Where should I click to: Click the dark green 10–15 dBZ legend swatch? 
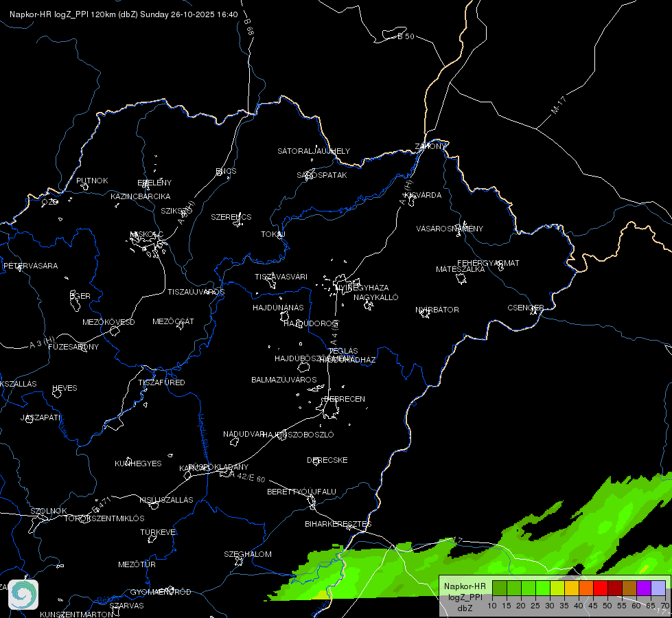point(499,588)
